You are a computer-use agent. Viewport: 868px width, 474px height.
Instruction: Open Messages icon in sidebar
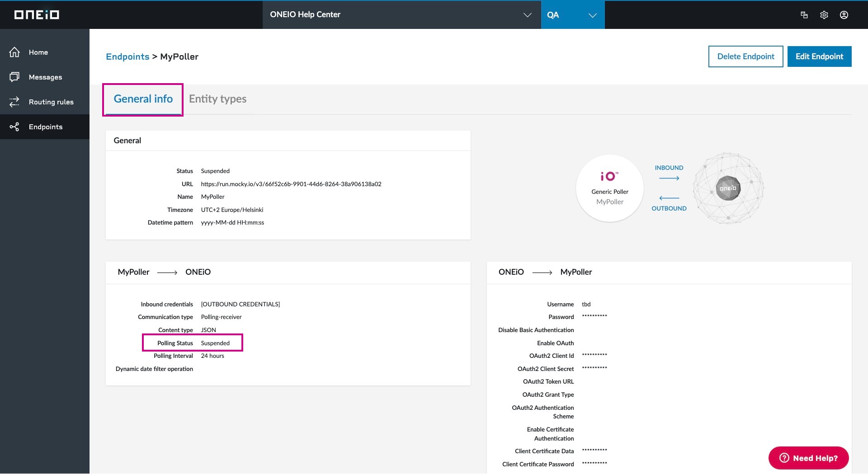tap(14, 77)
